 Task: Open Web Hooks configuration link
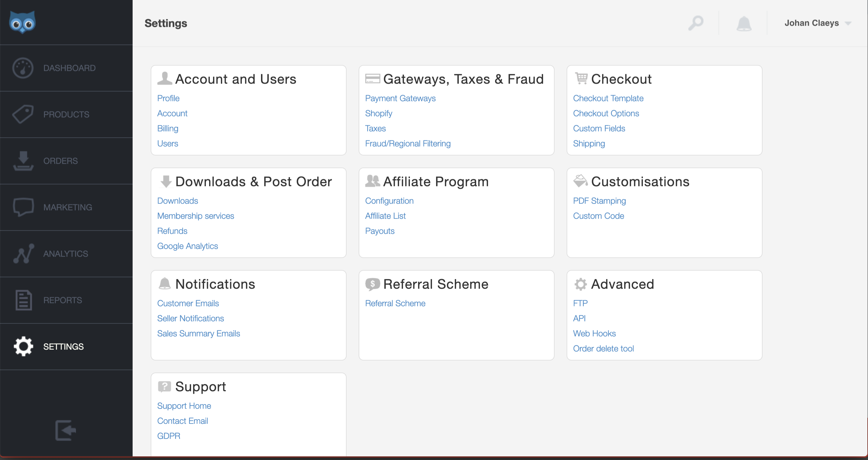pyautogui.click(x=595, y=333)
